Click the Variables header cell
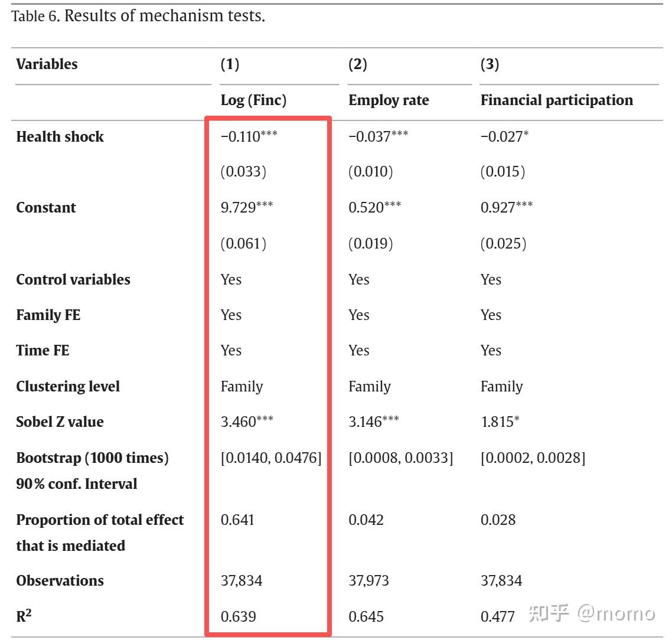Viewport: 672px width, 640px height. coord(47,64)
